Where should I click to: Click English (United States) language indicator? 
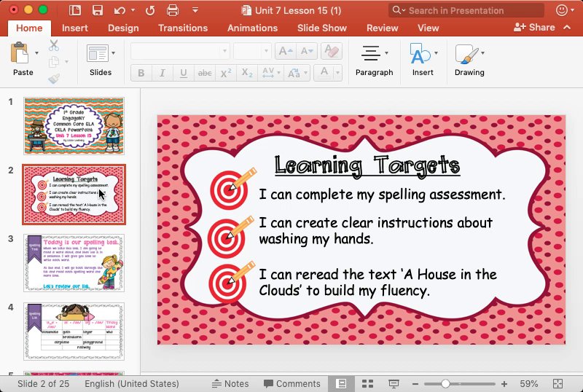click(x=132, y=383)
